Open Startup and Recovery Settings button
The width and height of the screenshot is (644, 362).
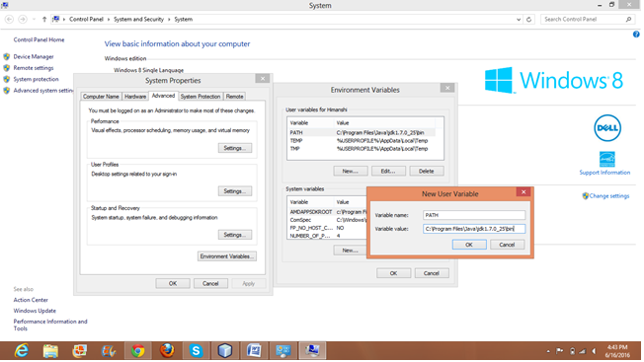tap(235, 235)
